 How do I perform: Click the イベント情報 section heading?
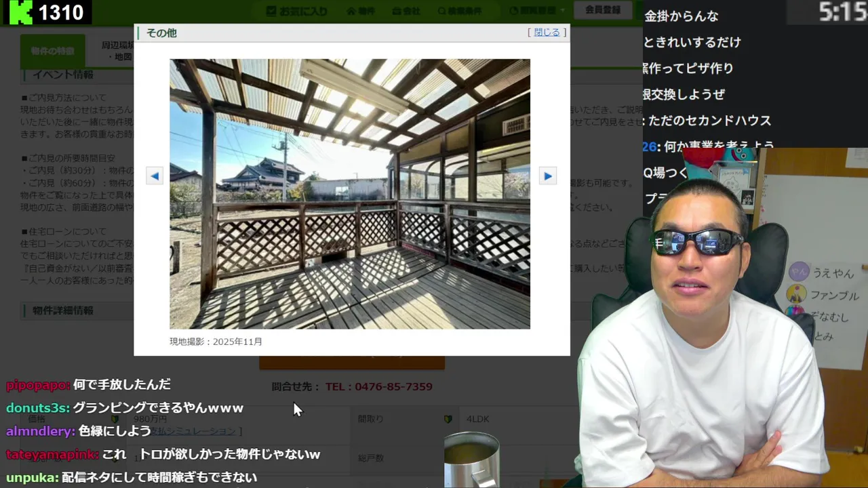[x=63, y=75]
